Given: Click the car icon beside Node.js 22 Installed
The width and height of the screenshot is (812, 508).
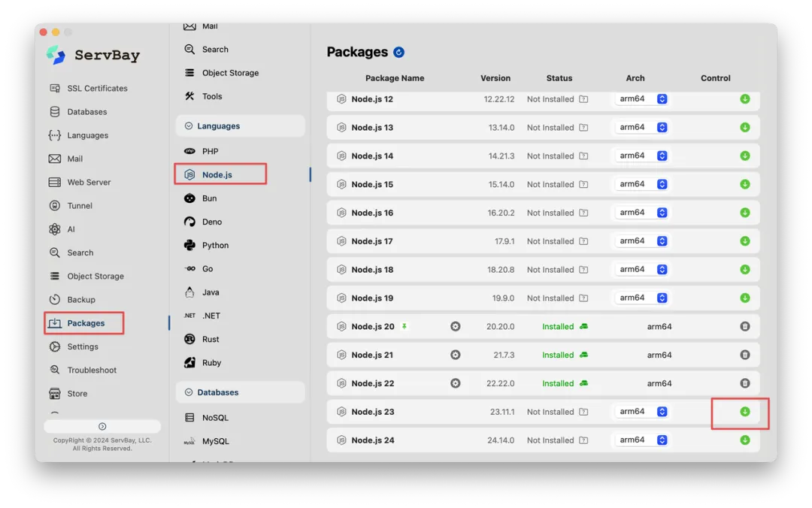Looking at the screenshot, I should [x=583, y=383].
